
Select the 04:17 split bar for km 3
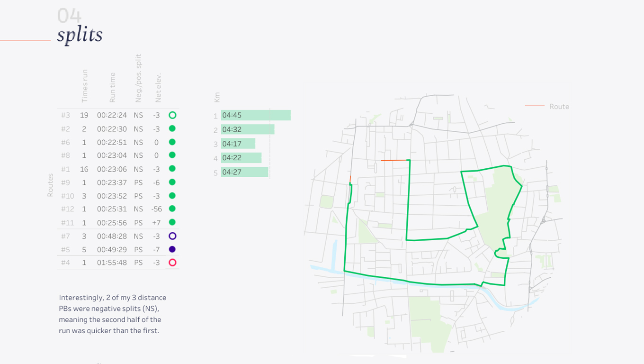click(x=238, y=144)
